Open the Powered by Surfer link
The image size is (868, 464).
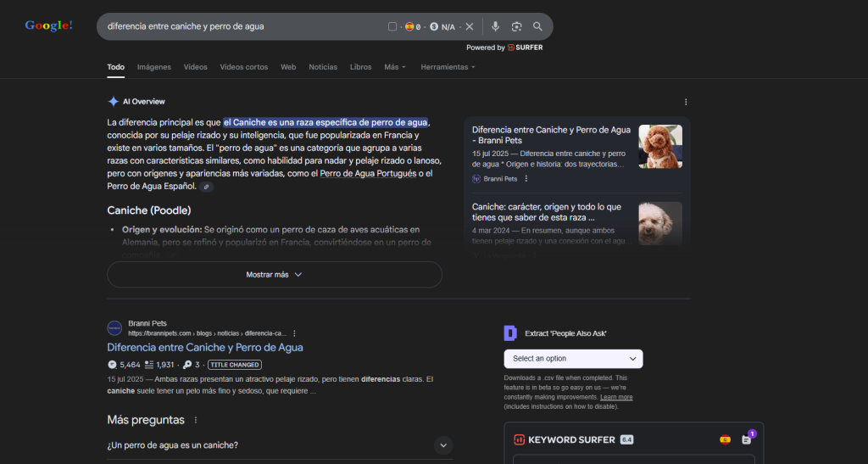pos(504,48)
